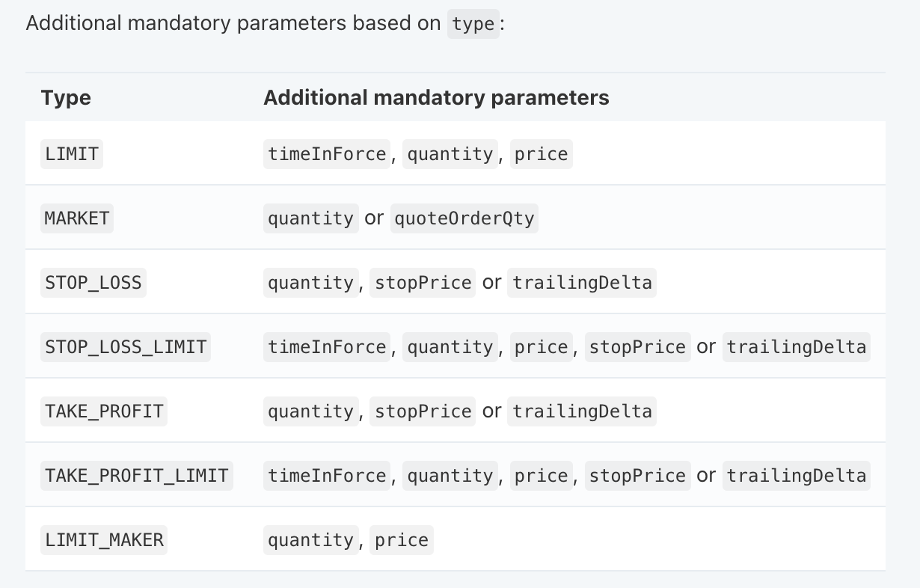Select the LIMIT type code label
Viewport: 920px width, 588px height.
(x=72, y=154)
